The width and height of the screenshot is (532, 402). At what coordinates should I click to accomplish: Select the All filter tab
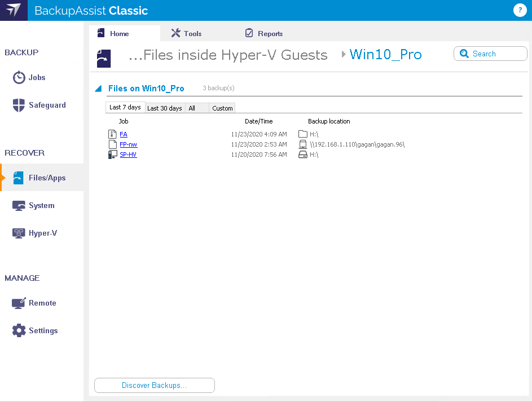(197, 108)
